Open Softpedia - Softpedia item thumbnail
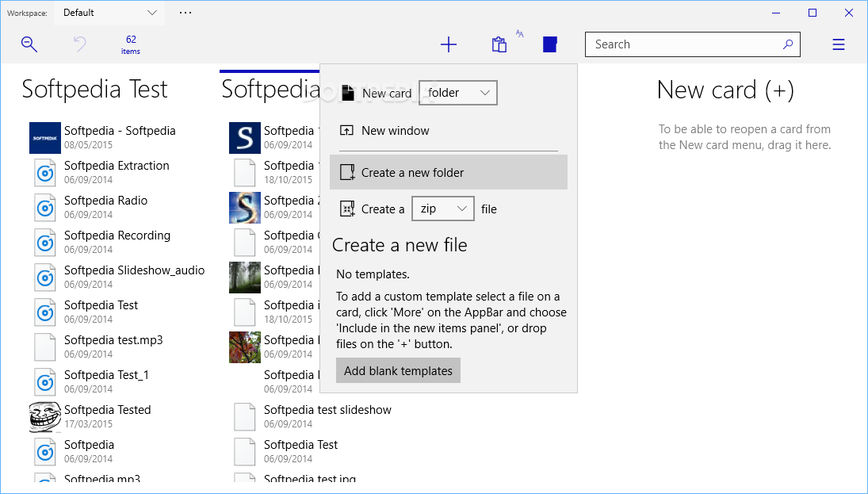 [x=45, y=138]
